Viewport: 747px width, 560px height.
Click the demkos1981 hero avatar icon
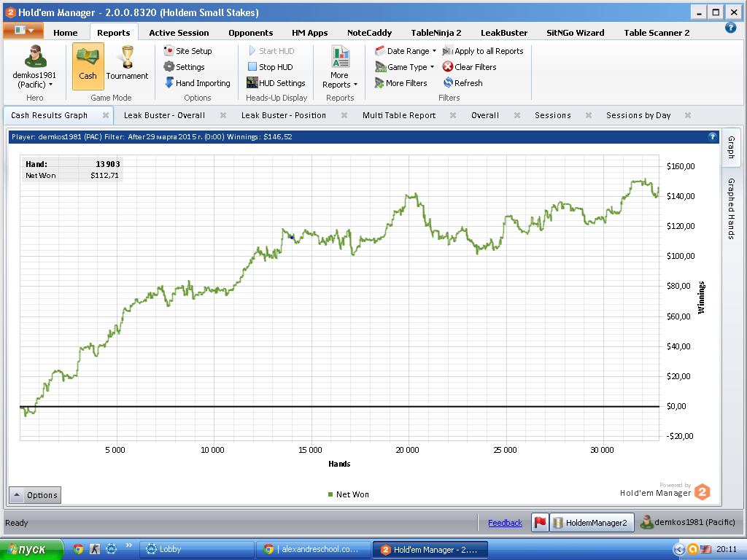point(35,56)
